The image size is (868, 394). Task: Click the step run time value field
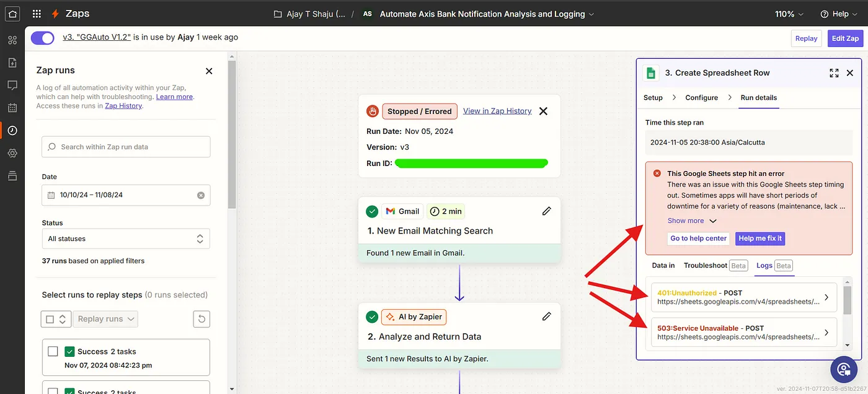[749, 142]
